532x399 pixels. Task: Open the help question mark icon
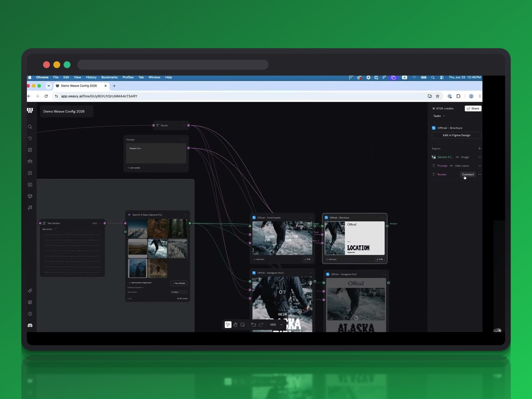point(30,314)
